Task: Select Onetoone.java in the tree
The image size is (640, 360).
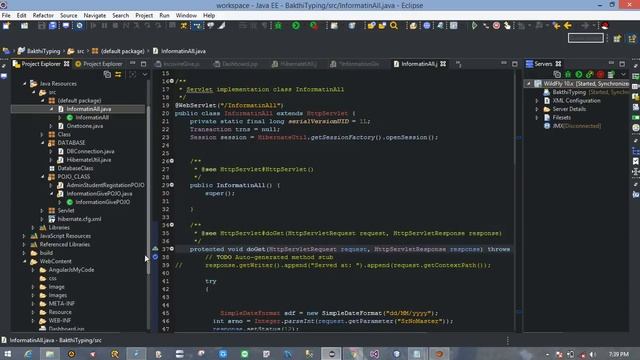Action: click(84, 126)
